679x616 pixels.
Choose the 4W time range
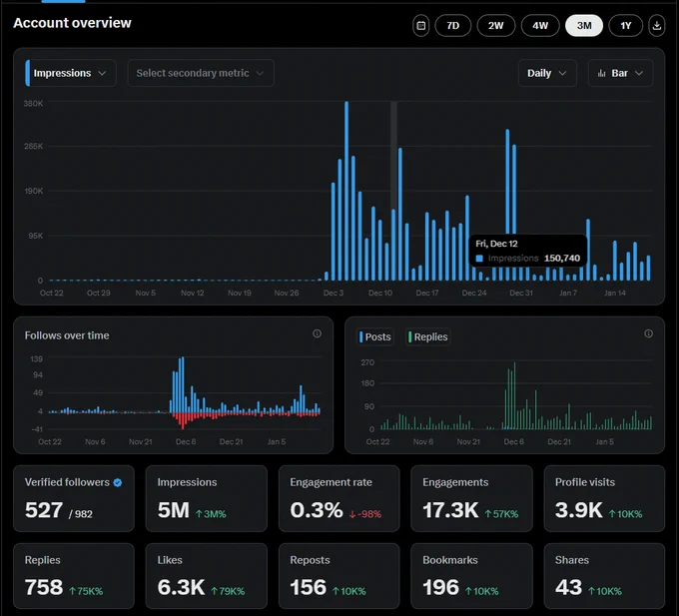540,26
